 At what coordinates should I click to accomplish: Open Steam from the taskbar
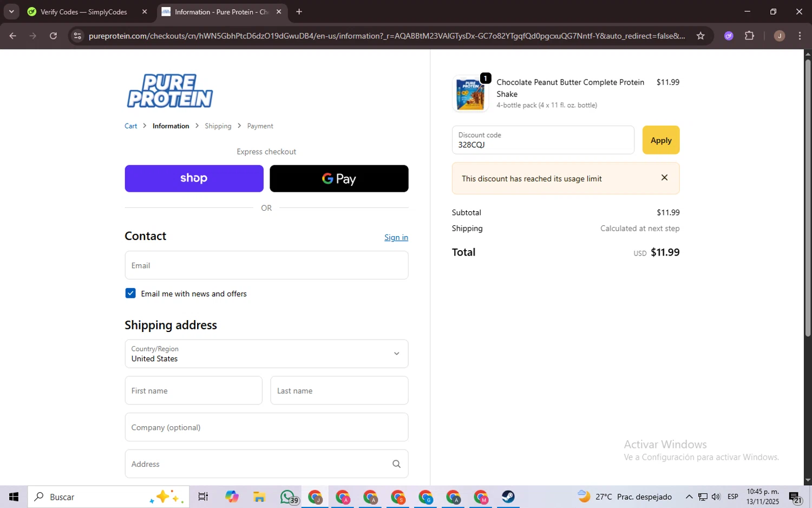[x=508, y=497]
